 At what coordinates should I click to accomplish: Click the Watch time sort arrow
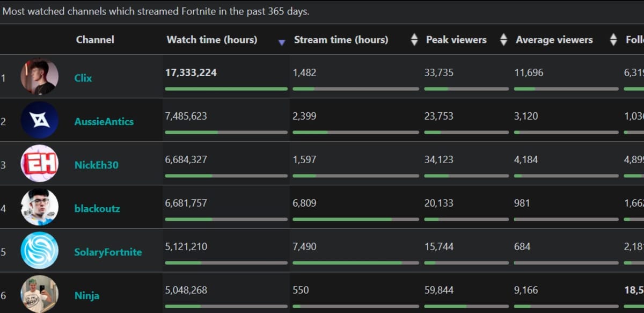tap(281, 42)
